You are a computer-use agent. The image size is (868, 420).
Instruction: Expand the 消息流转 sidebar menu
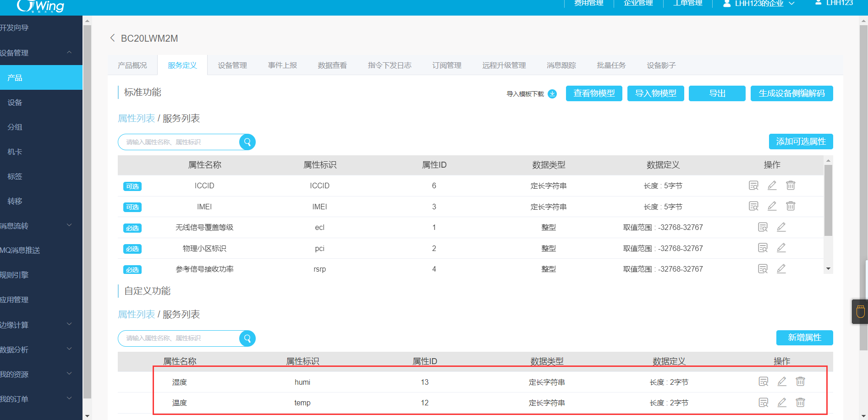(x=69, y=225)
